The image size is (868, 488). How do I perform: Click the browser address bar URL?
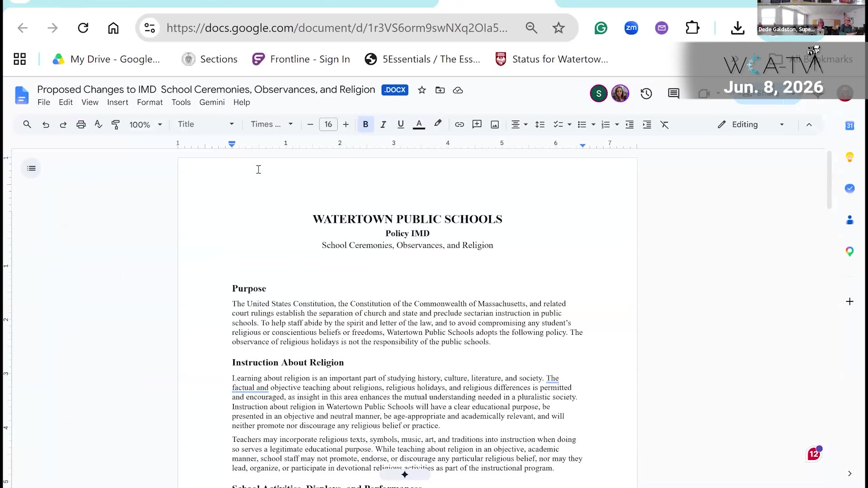tap(337, 28)
